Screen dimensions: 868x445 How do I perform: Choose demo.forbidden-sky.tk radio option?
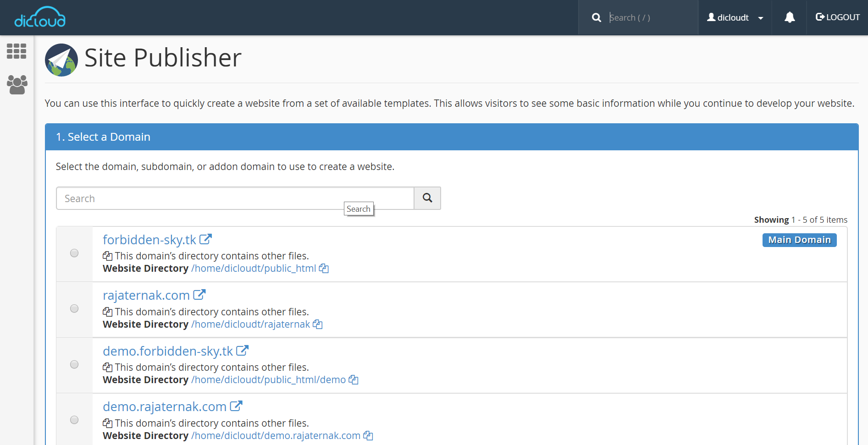pyautogui.click(x=74, y=364)
